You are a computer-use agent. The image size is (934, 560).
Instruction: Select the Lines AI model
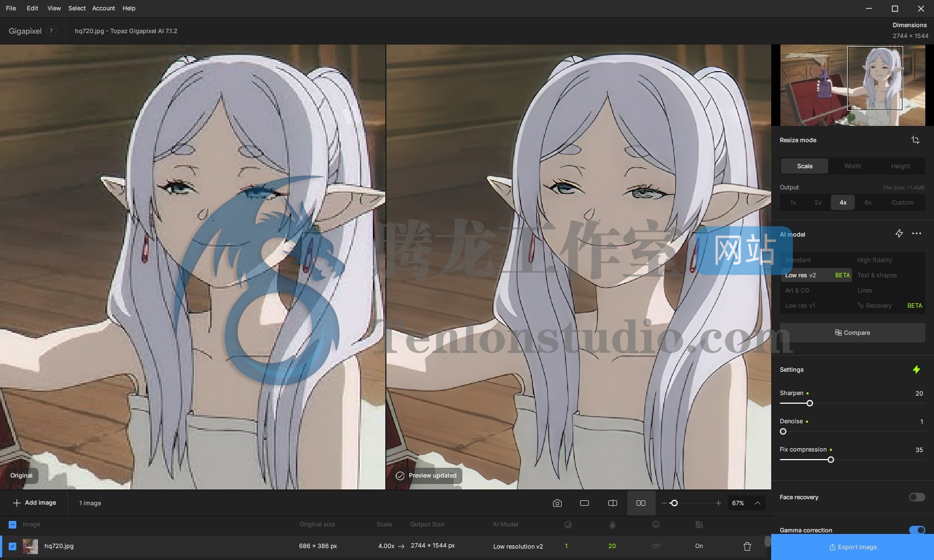[889, 290]
